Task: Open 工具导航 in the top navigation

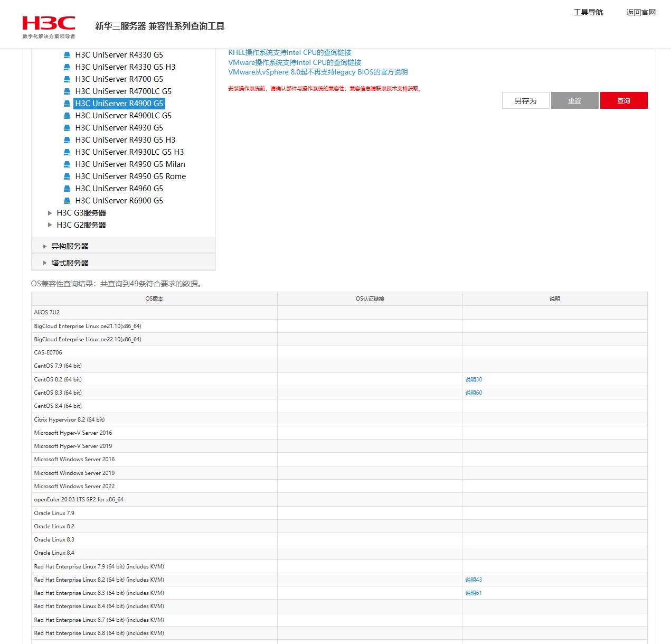Action: click(x=588, y=12)
